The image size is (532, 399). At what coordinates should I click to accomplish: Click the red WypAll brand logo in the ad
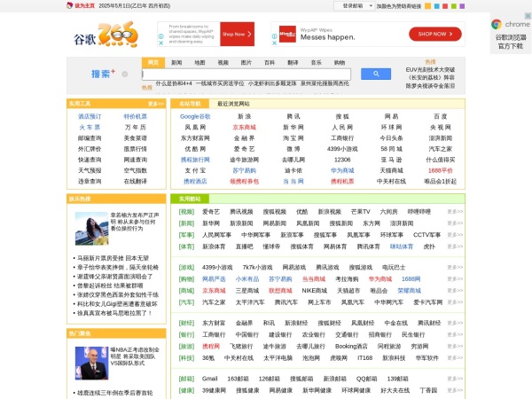click(287, 35)
